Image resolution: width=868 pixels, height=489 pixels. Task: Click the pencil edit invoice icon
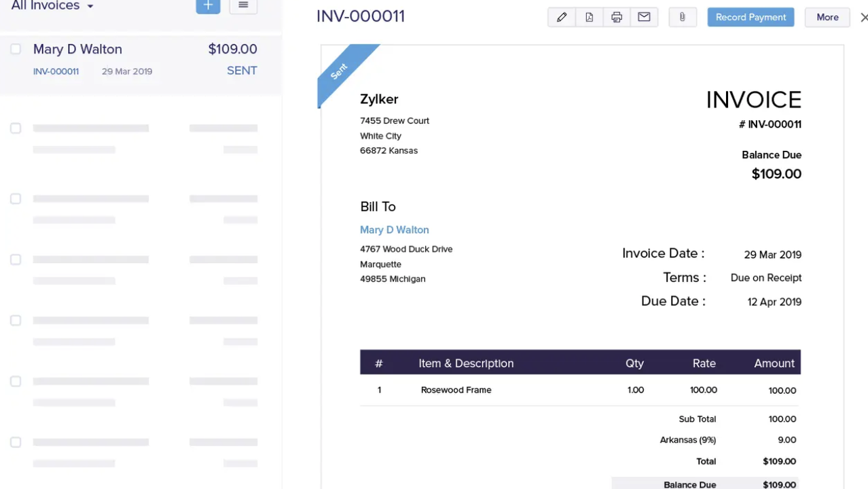(562, 18)
